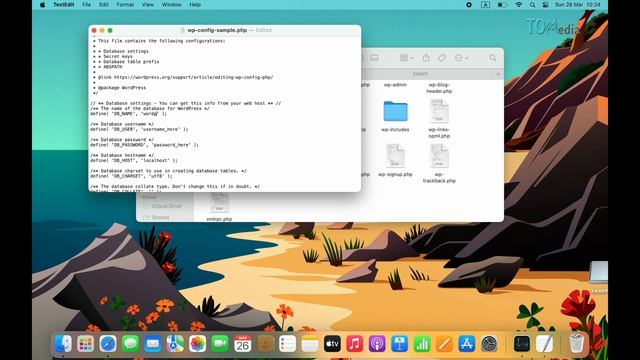Open the TextEdit application menu
The height and width of the screenshot is (360, 640).
[64, 4]
